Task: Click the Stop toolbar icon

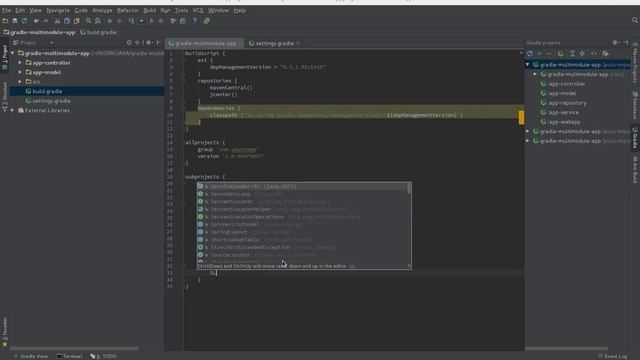Action: 161,21
